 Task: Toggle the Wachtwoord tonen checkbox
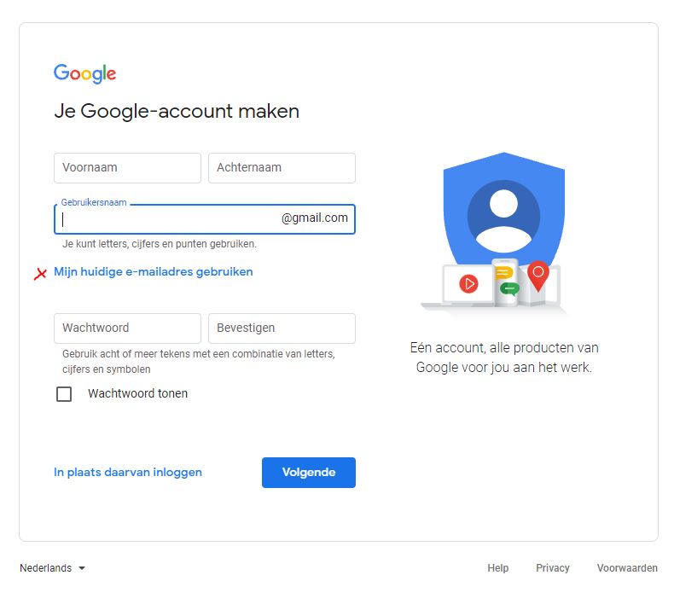click(64, 394)
